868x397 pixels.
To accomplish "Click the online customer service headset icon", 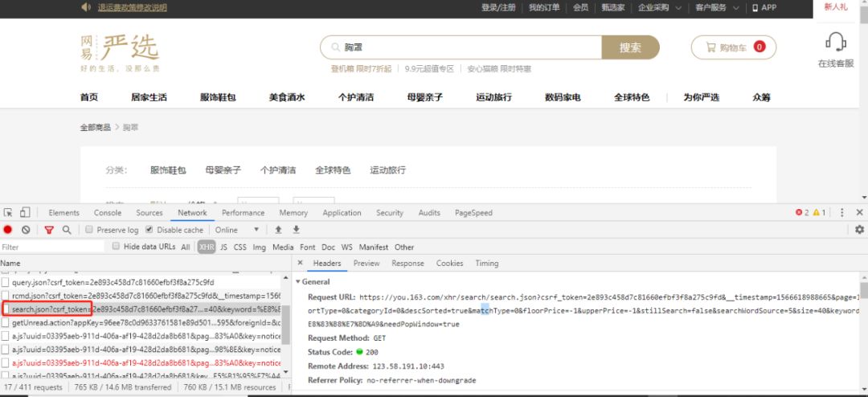I will click(835, 42).
